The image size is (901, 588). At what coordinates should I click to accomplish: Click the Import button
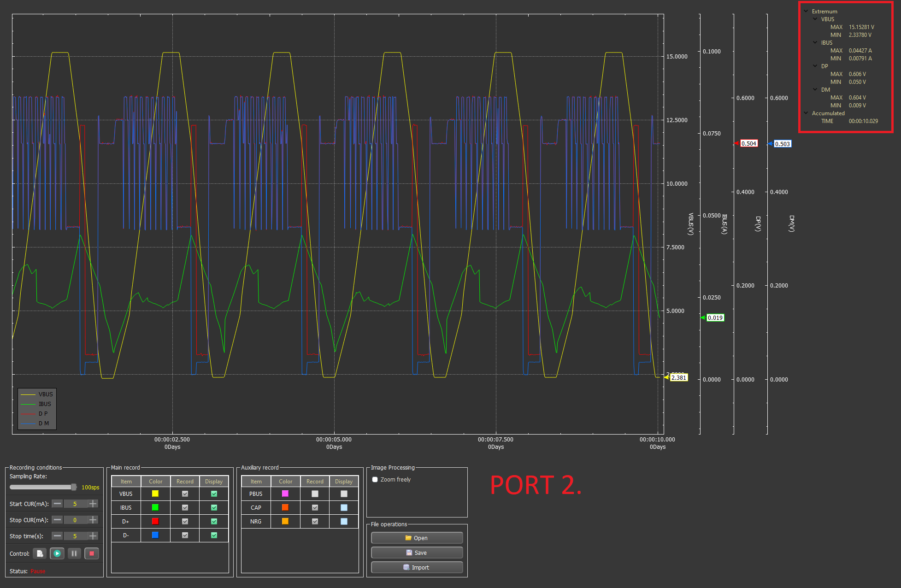click(417, 567)
